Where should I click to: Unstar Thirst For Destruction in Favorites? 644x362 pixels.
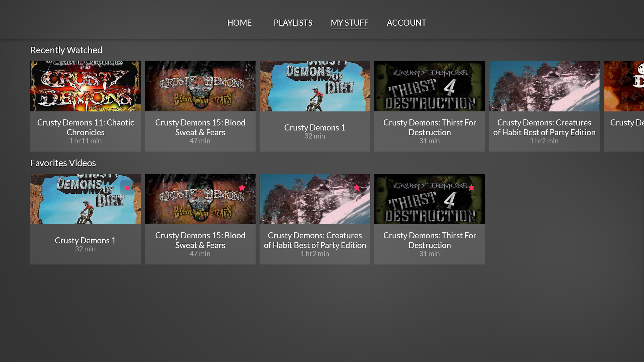[x=471, y=188]
